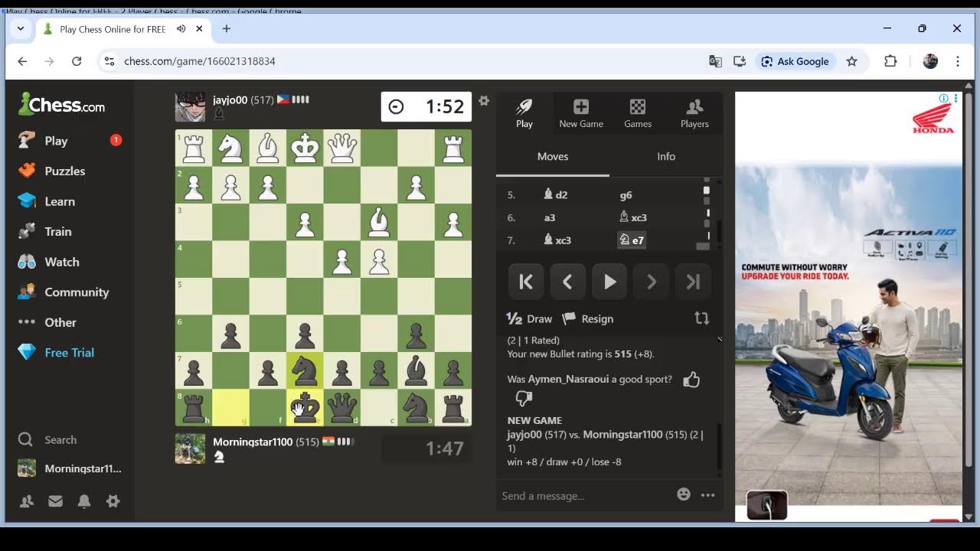Open the Chrome three-dot menu
Screen dimensions: 980x551
point(958,61)
